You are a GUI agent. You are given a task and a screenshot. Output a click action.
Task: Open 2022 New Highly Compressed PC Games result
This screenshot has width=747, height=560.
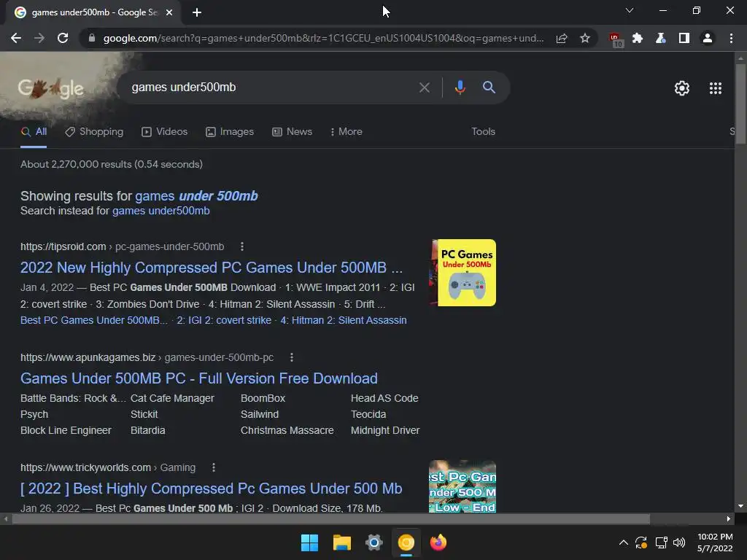[211, 268]
